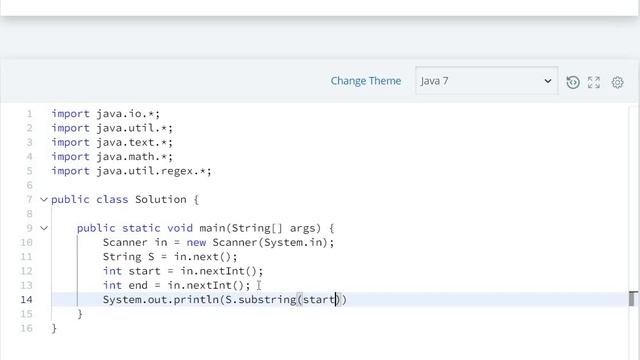Viewport: 640px width, 360px height.
Task: Click closing brace on line 16
Action: click(x=54, y=328)
